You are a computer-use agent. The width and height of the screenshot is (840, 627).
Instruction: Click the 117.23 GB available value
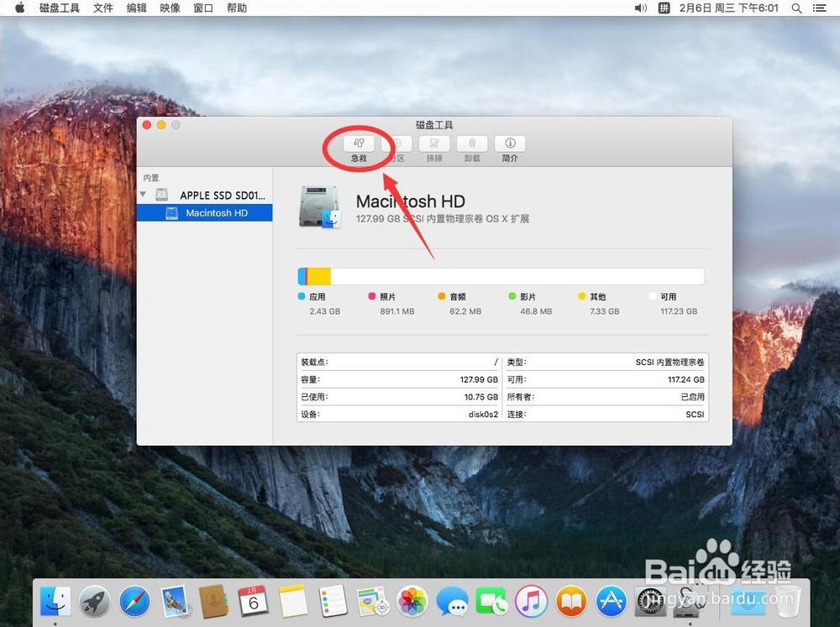coord(679,311)
